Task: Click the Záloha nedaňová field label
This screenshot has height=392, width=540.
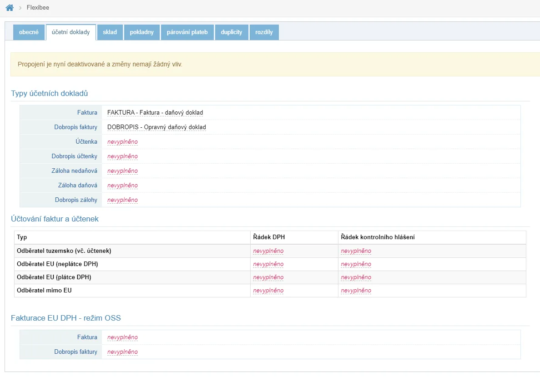Action: [x=75, y=171]
